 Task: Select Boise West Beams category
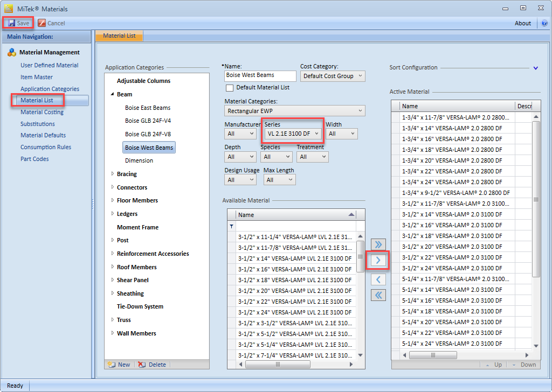(149, 148)
